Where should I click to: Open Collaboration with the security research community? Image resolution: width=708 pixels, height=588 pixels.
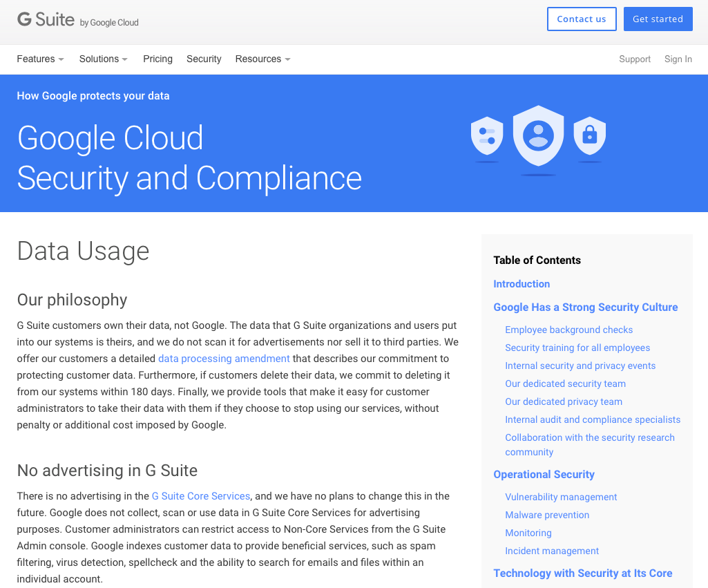coord(590,445)
